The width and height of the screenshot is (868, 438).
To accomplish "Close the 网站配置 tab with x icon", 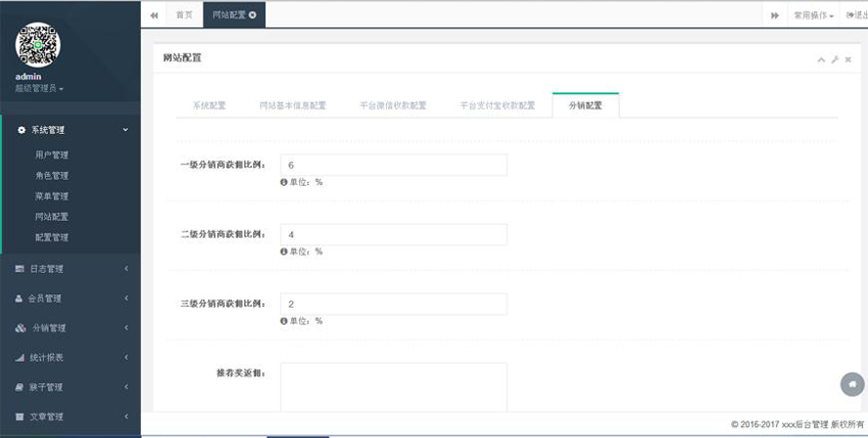I will (x=252, y=15).
